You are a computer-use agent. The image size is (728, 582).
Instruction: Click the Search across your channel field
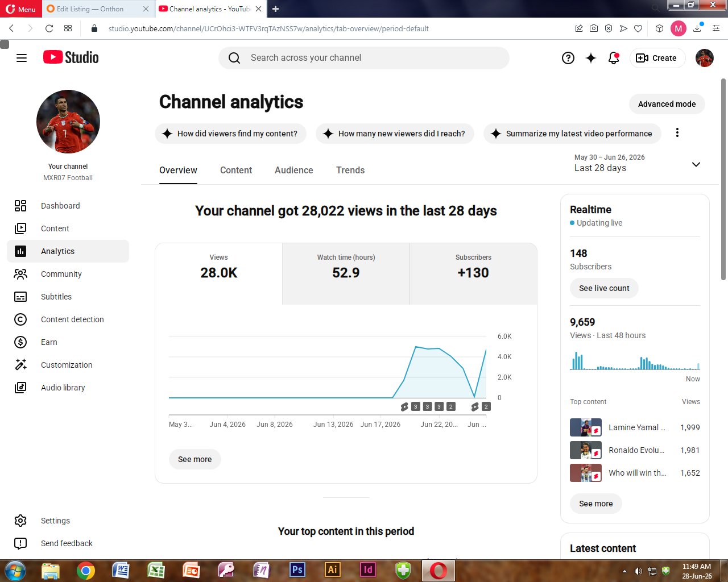click(x=364, y=58)
